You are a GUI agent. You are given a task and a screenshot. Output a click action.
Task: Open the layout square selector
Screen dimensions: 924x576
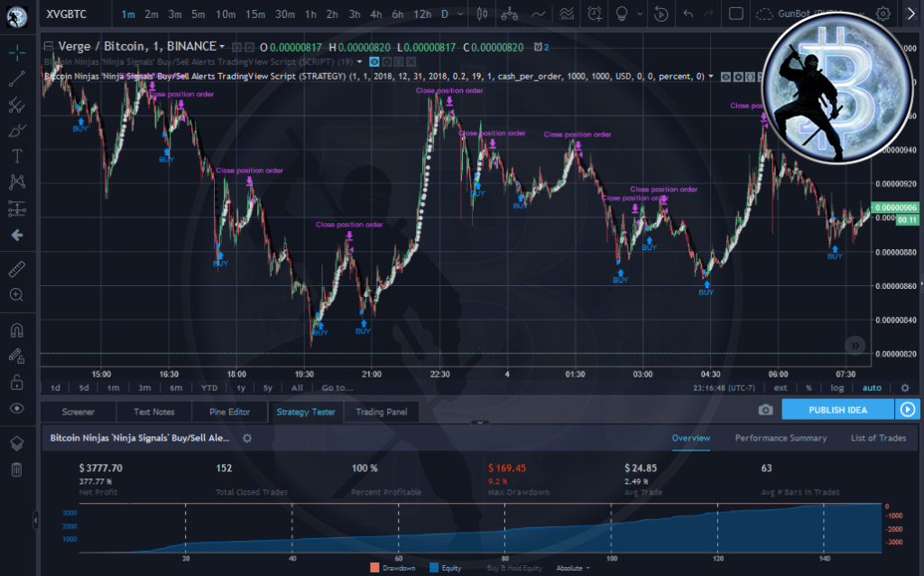(736, 14)
